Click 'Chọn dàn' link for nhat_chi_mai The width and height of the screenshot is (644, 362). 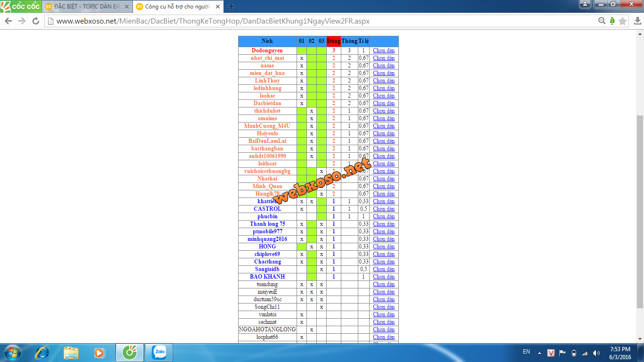pos(384,58)
